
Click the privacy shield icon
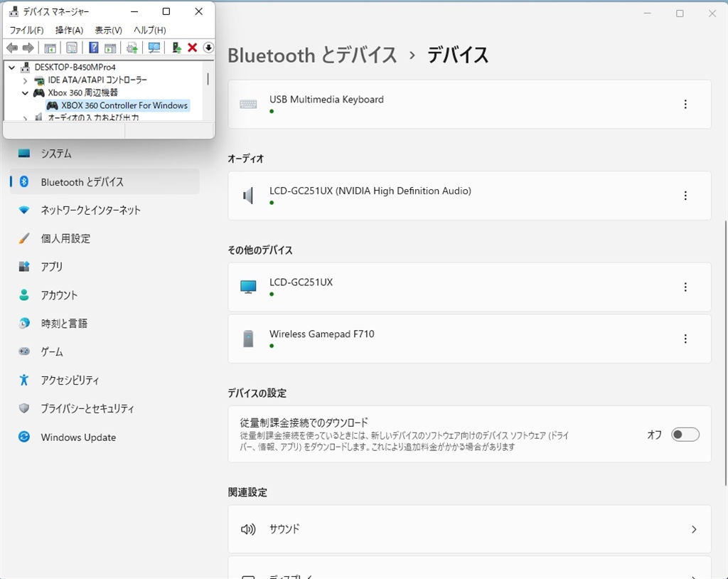coord(24,408)
